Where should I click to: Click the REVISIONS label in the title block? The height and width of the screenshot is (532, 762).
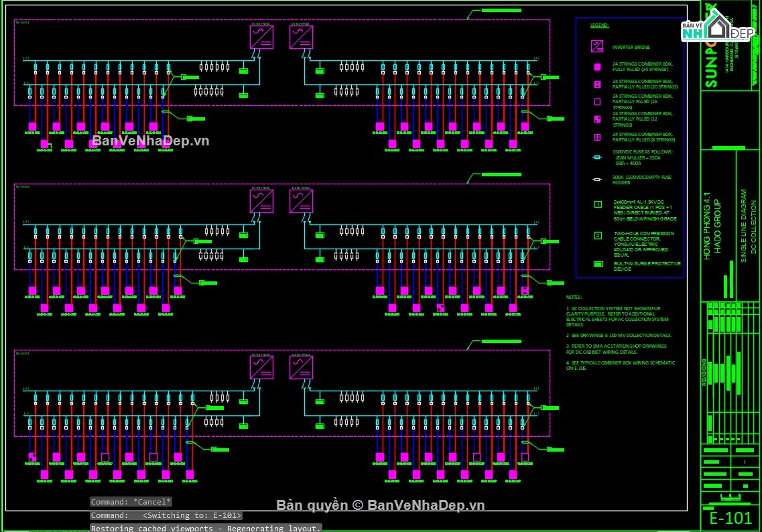[x=704, y=373]
